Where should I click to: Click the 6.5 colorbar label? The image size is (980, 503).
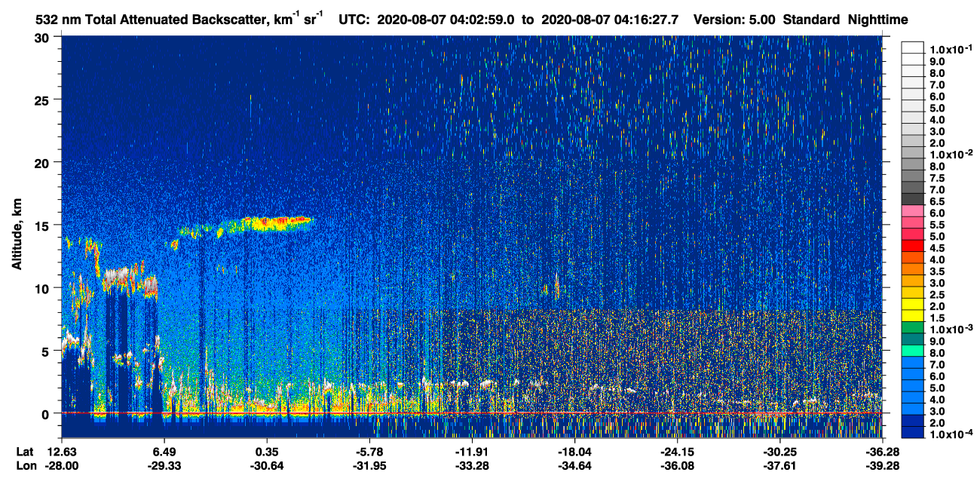point(938,201)
